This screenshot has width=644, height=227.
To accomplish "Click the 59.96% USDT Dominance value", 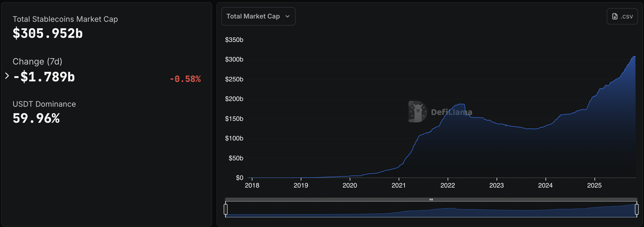I will point(36,118).
